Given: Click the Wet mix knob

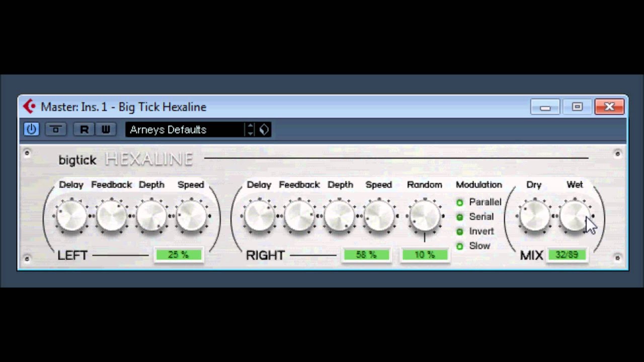Looking at the screenshot, I should tap(575, 216).
